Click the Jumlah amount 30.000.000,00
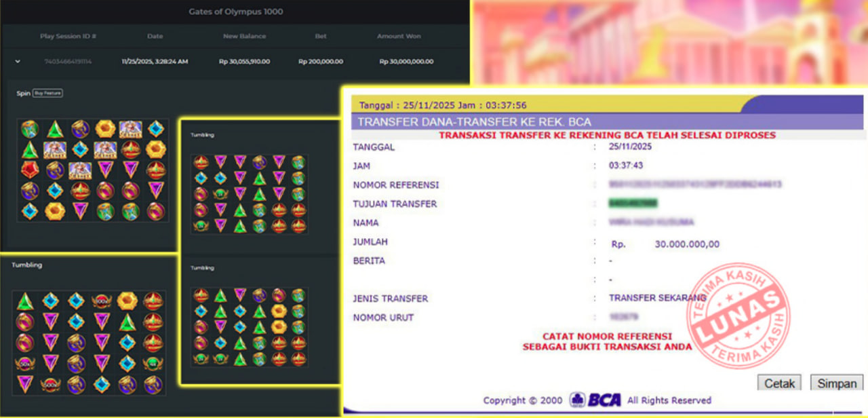Screen dimensions: 868x418 [x=687, y=244]
